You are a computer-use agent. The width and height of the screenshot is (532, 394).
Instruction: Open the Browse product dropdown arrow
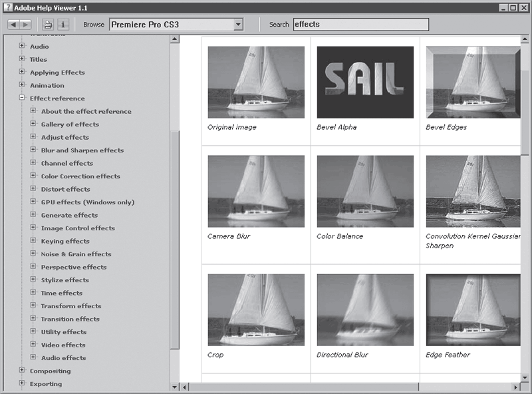point(239,25)
